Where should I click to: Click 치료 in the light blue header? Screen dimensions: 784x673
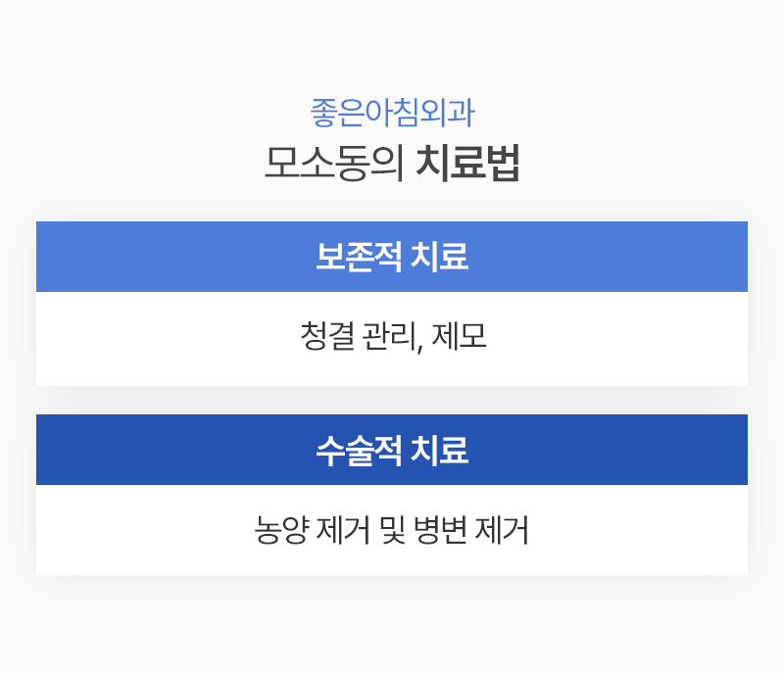tap(437, 257)
